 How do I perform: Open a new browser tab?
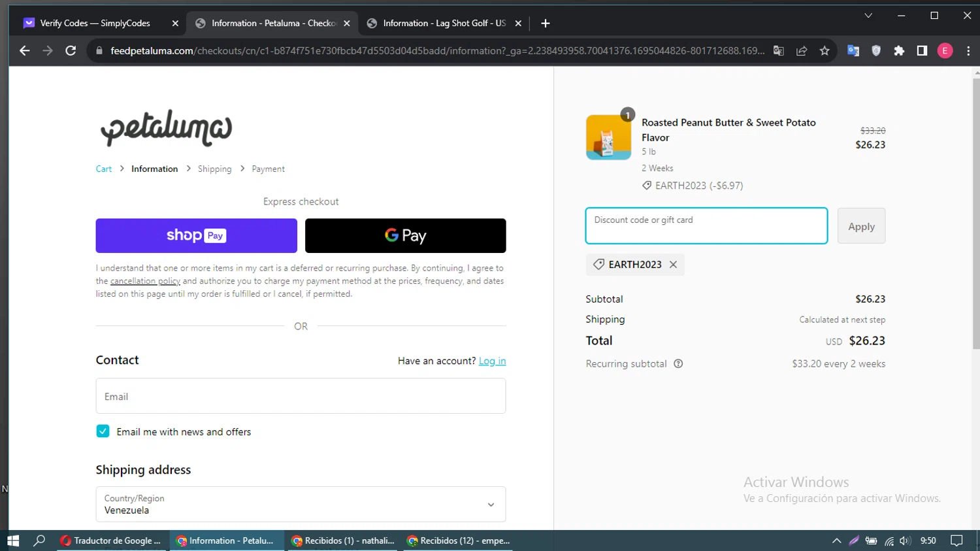point(546,23)
